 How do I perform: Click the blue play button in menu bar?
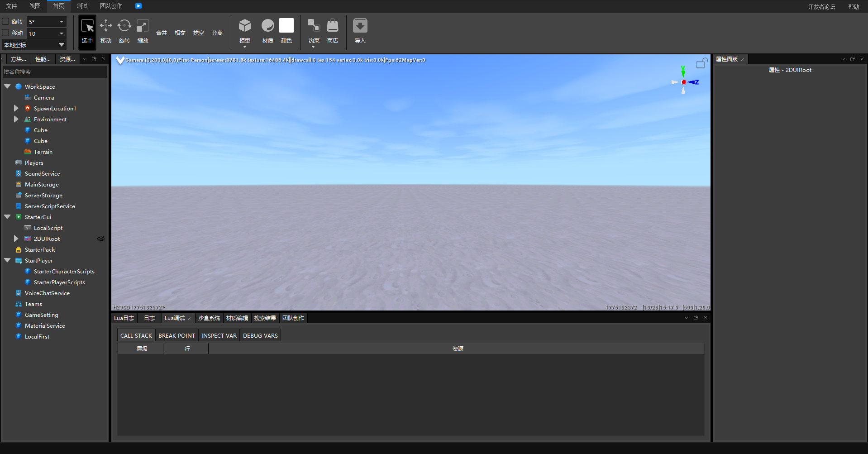tap(138, 6)
